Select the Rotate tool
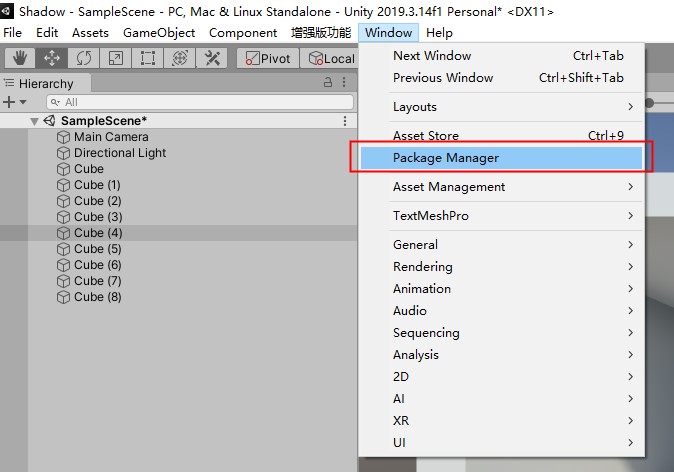Screen dimensions: 674x472 83,58
